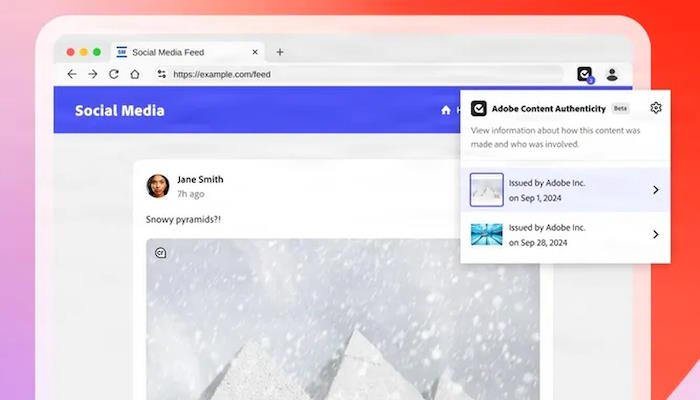Open Content Authenticity settings gear
Image resolution: width=700 pixels, height=400 pixels.
coord(656,108)
